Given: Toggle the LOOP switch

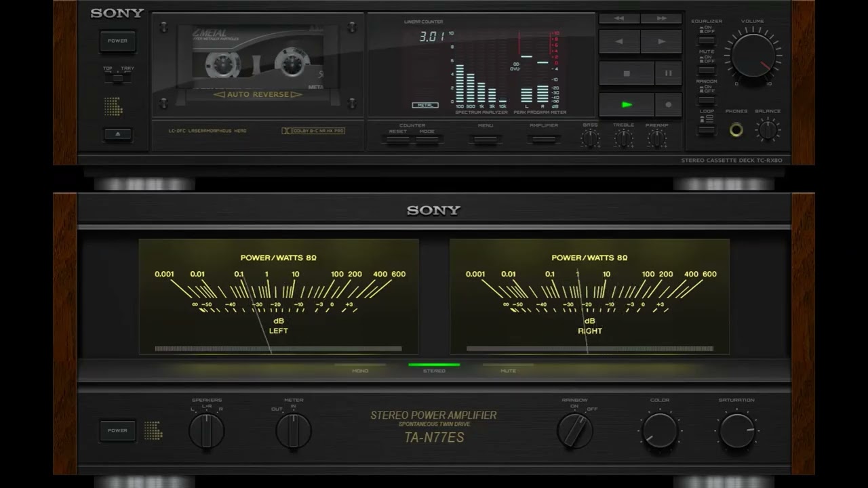Looking at the screenshot, I should [707, 129].
